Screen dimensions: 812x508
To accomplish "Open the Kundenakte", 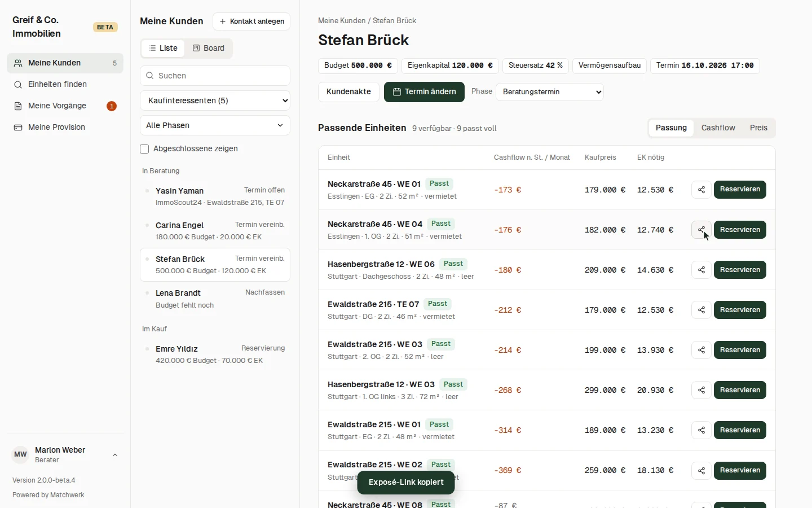I will (x=348, y=92).
